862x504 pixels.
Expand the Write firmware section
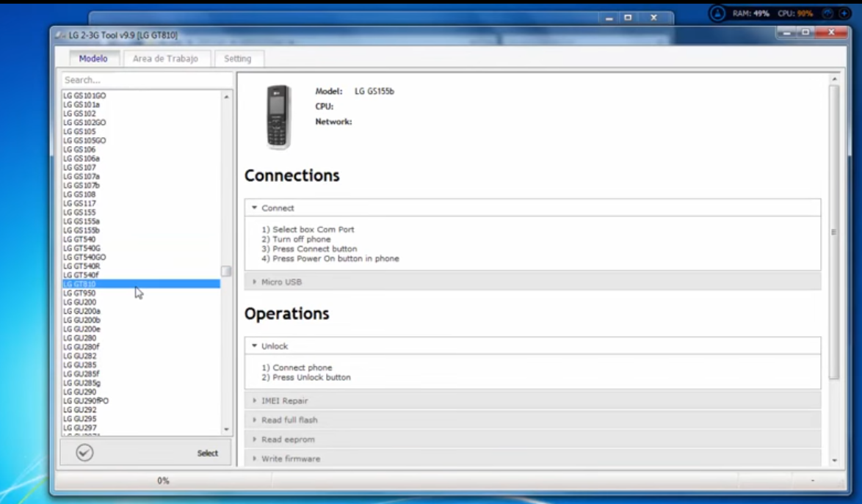(532, 459)
